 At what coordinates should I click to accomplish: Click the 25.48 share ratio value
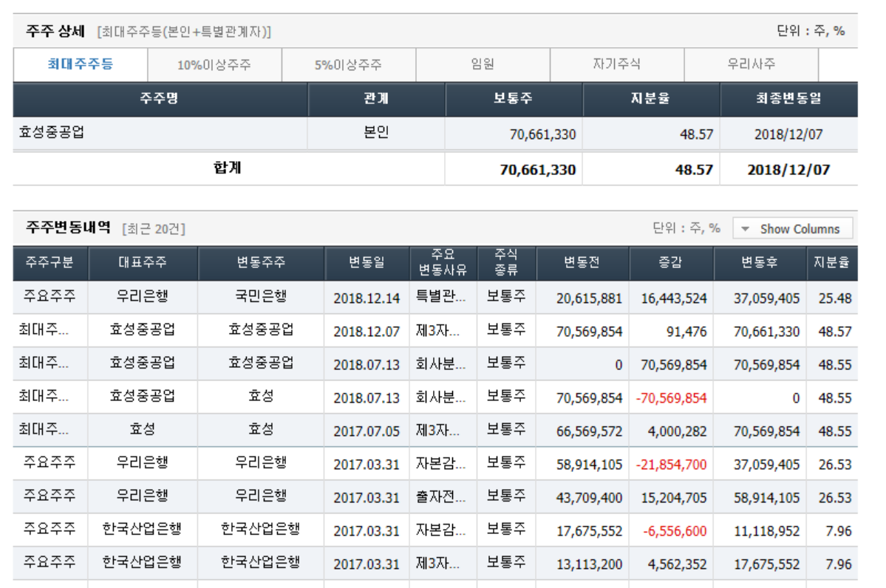835,298
